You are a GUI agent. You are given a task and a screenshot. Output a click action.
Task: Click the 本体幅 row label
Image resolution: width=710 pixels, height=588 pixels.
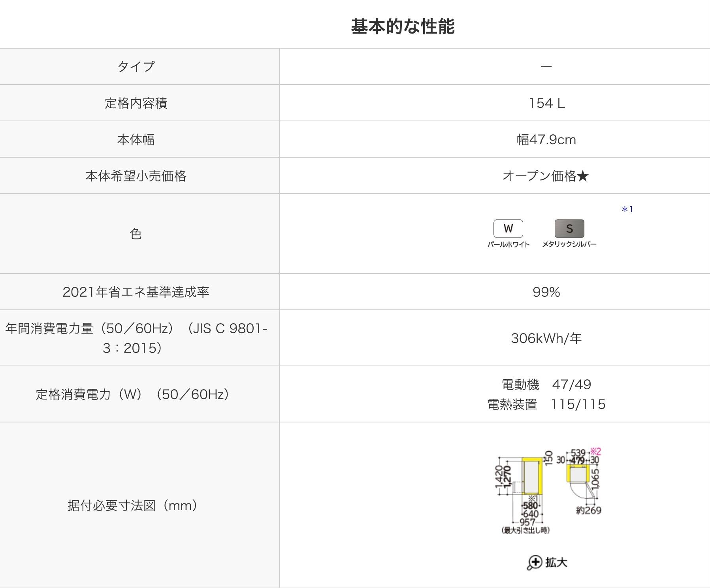136,139
